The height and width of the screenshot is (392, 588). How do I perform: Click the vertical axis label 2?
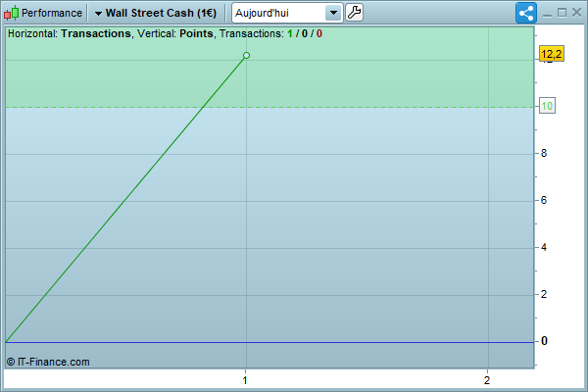coord(544,294)
